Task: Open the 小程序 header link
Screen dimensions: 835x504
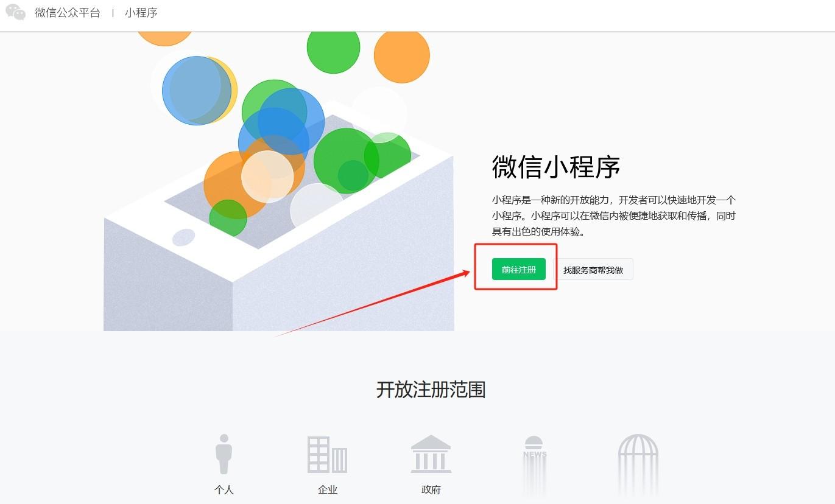Action: (141, 13)
